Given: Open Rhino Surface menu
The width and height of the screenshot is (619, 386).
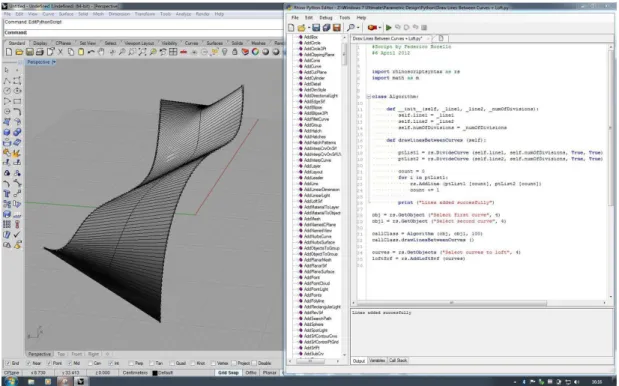Looking at the screenshot, I should tap(66, 14).
